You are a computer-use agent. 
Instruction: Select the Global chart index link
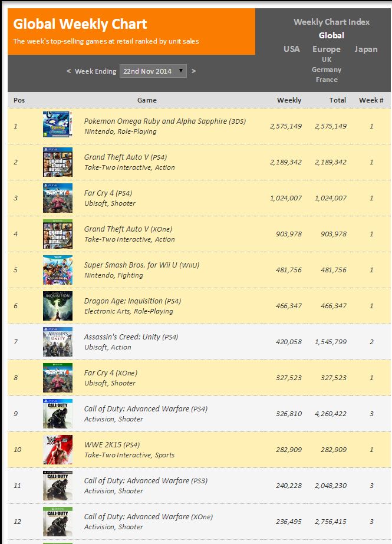tap(331, 35)
